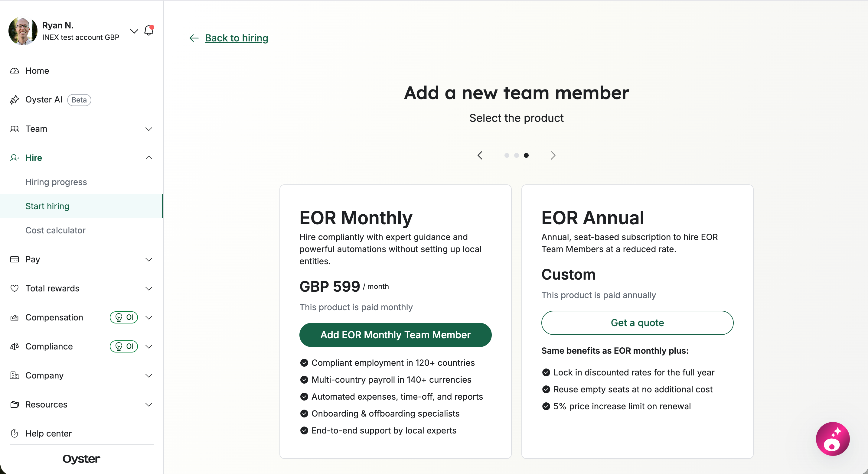
Task: Click the Compliance scales icon
Action: pos(15,346)
